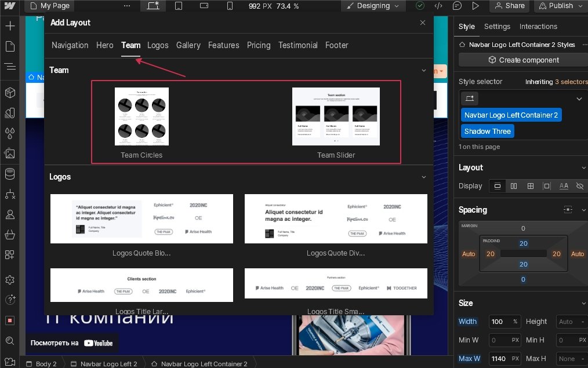Screen dimensions: 588x368
Task: Open the code export icon in top bar
Action: (438, 6)
